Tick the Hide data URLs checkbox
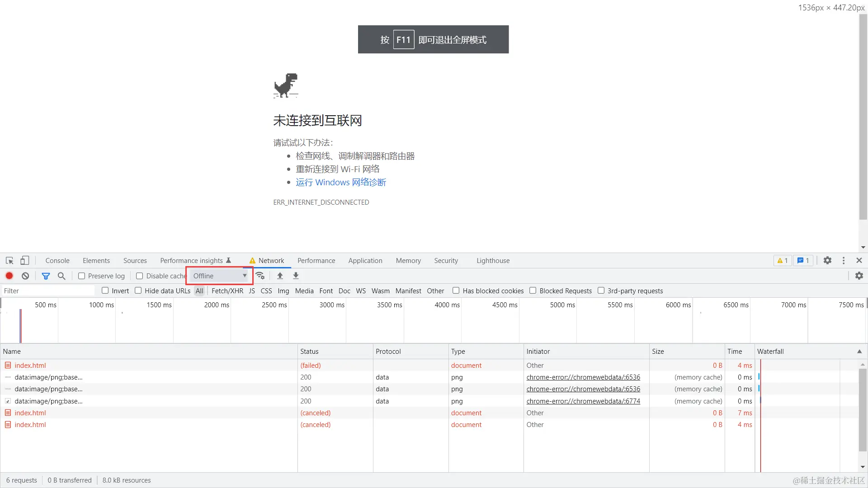 pyautogui.click(x=138, y=291)
